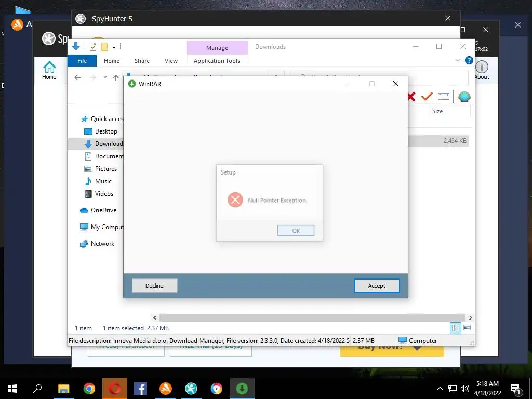Switch to details view layout icon
Screen dimensions: 532x399
pyautogui.click(x=456, y=328)
